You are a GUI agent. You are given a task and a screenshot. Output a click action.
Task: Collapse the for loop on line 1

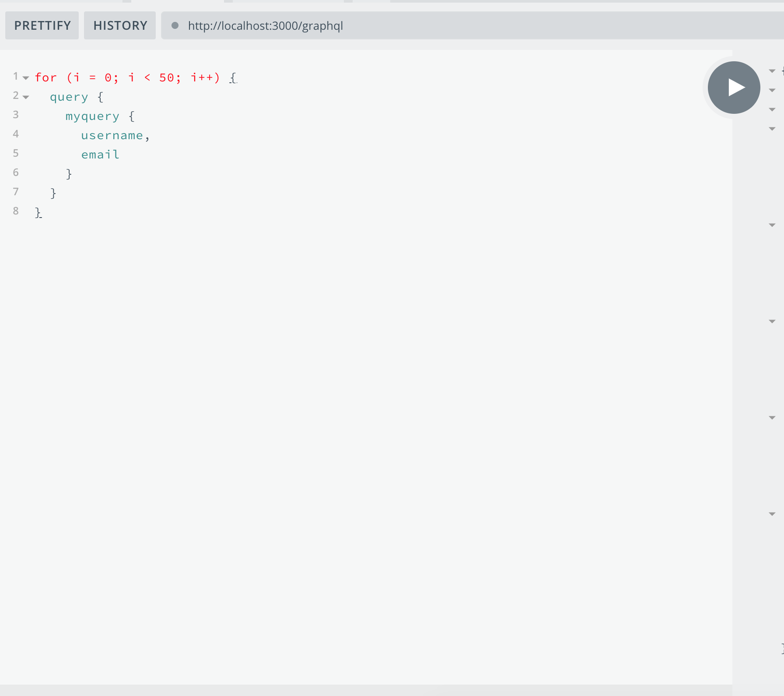click(26, 77)
